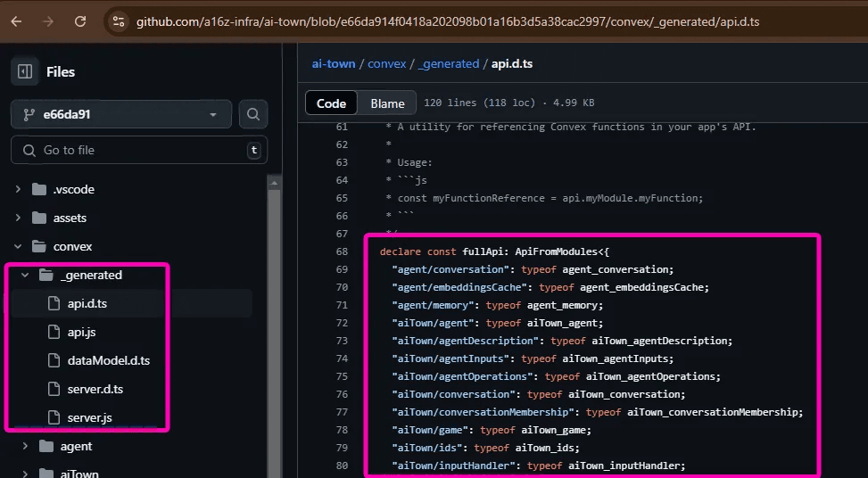Focus the Go to file input

point(139,150)
